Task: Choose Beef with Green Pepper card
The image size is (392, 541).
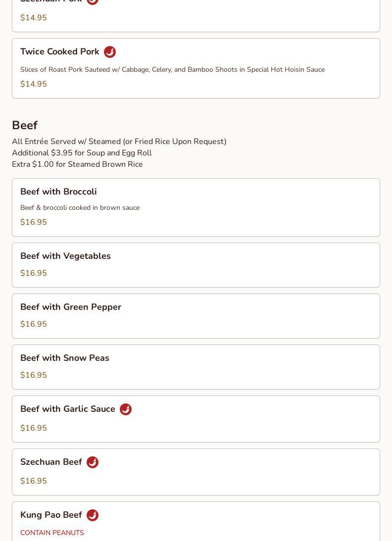Action: tap(196, 316)
